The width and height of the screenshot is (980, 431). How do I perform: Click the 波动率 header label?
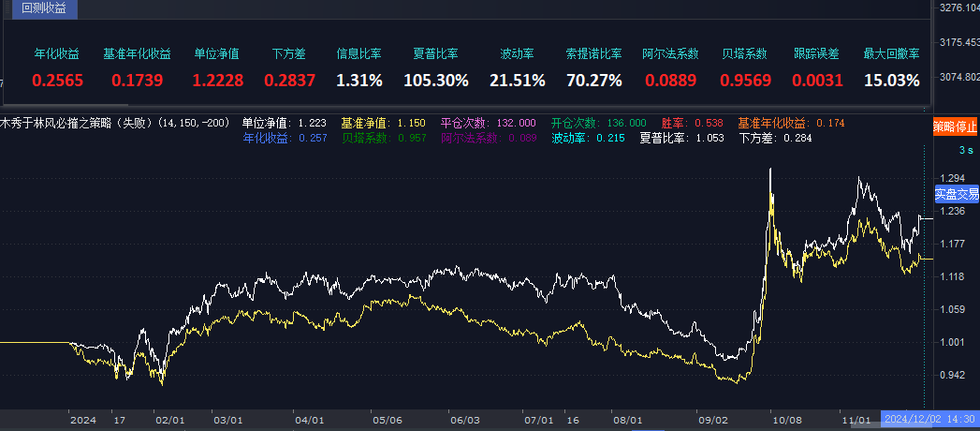pyautogui.click(x=517, y=53)
